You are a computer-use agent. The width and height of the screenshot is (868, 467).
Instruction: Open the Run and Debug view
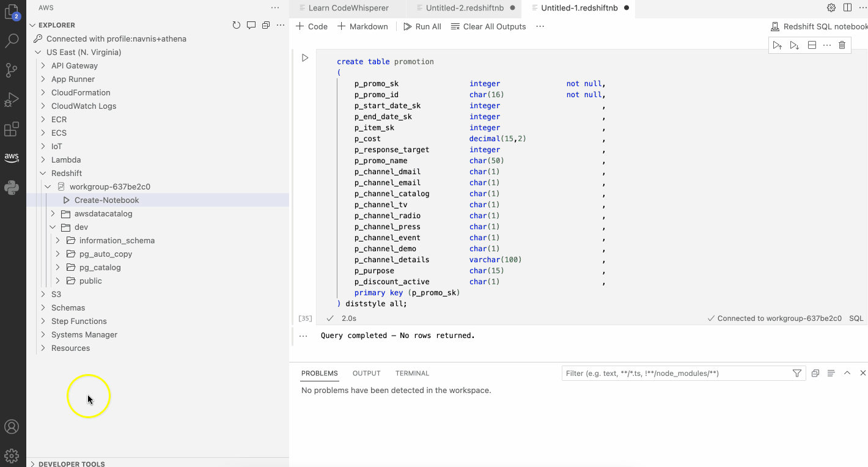point(12,100)
